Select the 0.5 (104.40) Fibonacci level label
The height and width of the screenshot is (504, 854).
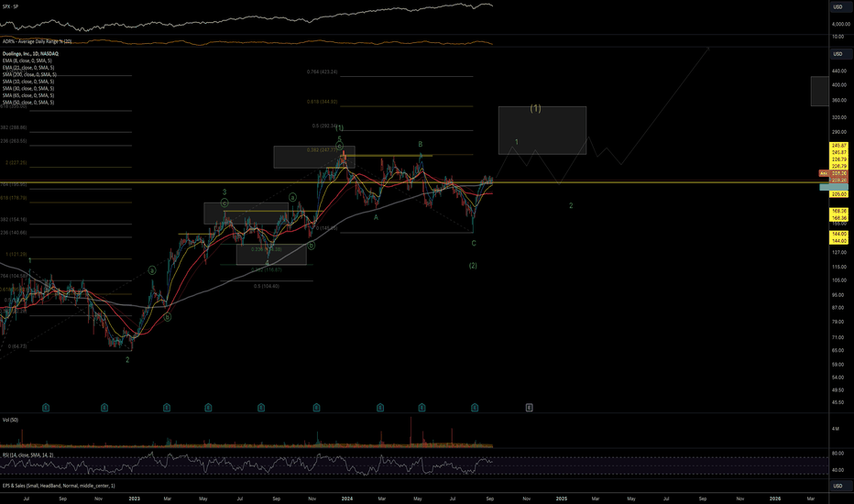click(x=267, y=286)
